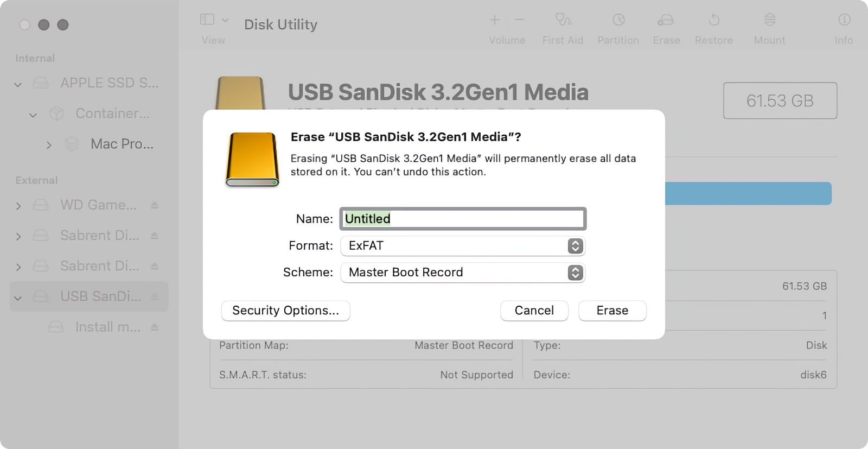Open the Partition tool in toolbar
The image size is (868, 449).
[618, 24]
